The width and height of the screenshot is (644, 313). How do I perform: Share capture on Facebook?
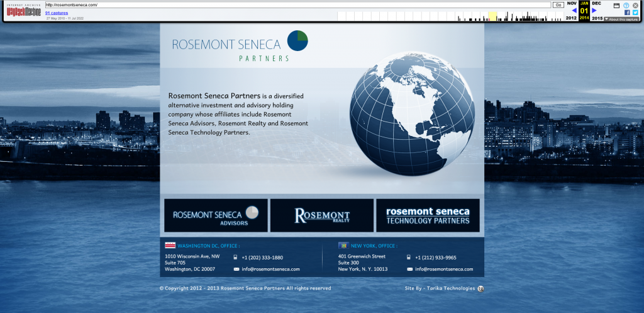(627, 13)
